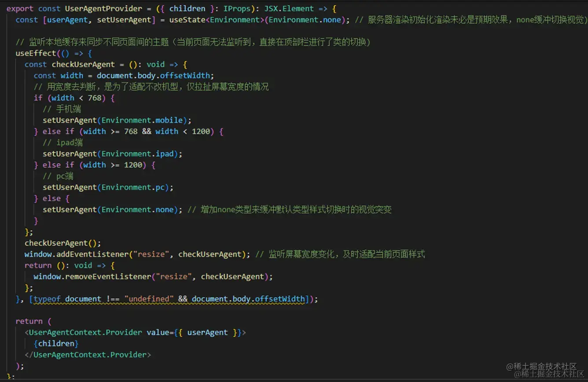Image resolution: width=588 pixels, height=382 pixels.
Task: Click the typeof keyword in dependency array
Action: click(47, 299)
